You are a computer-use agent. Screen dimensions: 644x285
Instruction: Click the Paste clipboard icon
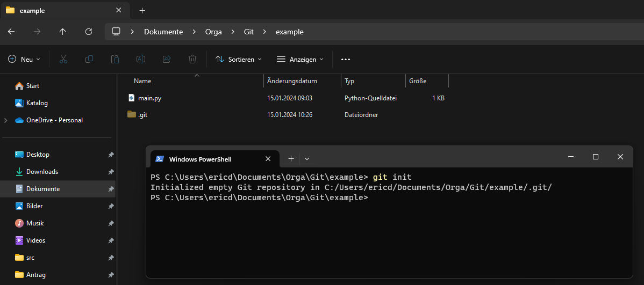[115, 59]
